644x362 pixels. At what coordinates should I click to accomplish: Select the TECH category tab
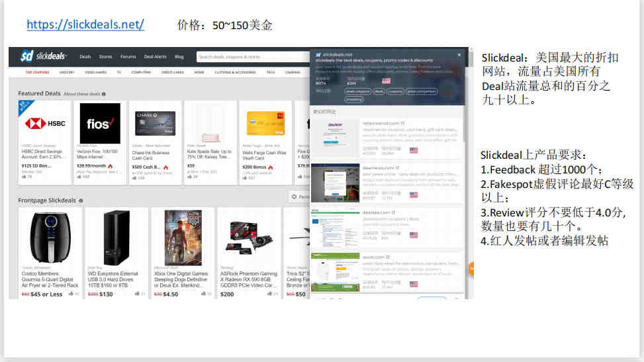tap(271, 72)
